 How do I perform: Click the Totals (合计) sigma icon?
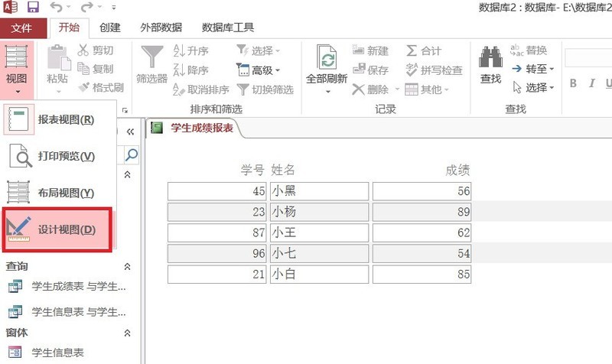[424, 50]
